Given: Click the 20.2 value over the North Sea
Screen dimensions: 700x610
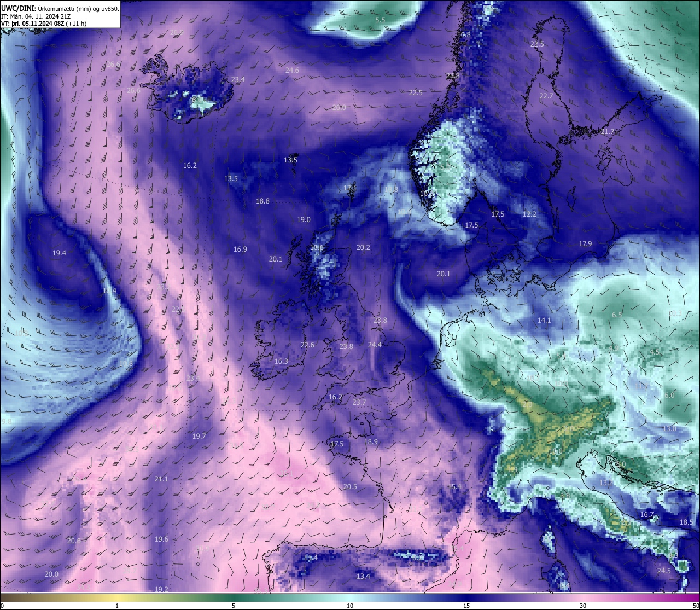Looking at the screenshot, I should coord(363,247).
